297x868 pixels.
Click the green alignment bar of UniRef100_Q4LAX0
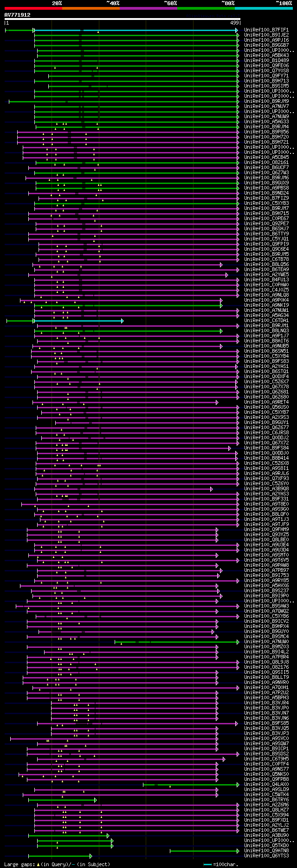[x=191, y=785]
